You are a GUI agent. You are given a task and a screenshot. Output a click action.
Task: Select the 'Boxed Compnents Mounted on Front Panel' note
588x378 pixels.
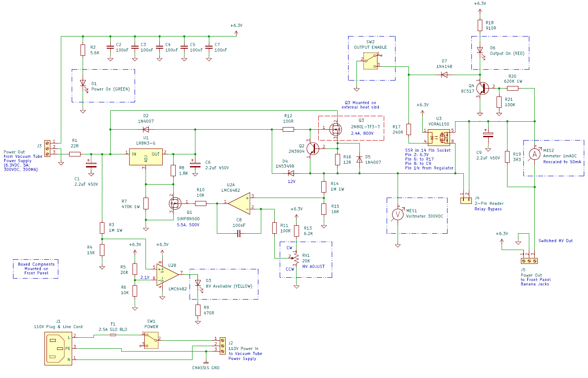tap(35, 269)
